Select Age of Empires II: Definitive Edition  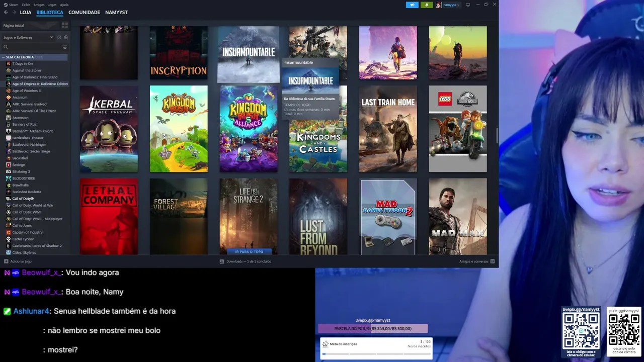(x=40, y=84)
